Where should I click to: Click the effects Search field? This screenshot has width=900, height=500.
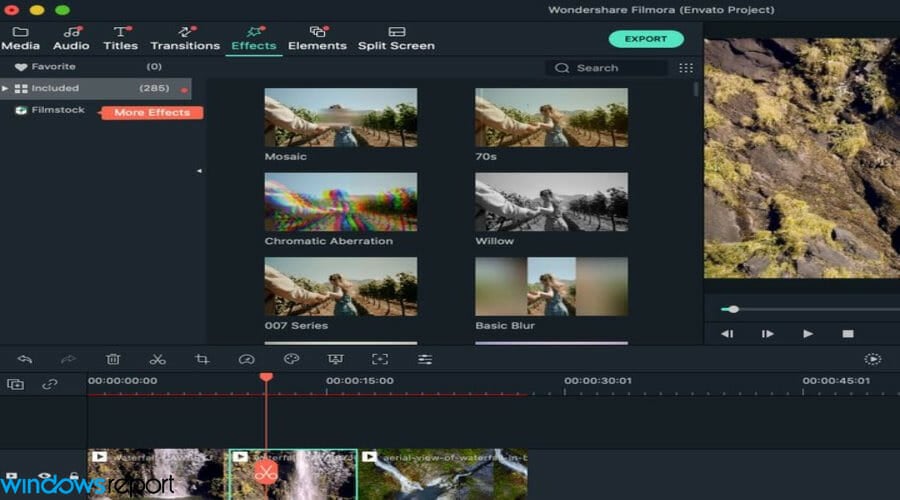tap(606, 68)
